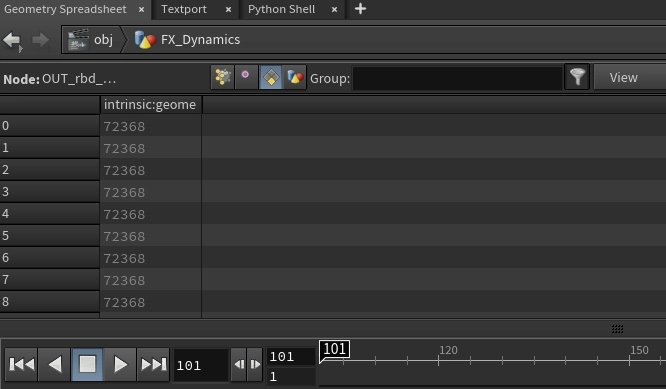Click the pane divider grip dots
Image resolution: width=666 pixels, height=389 pixels.
pyautogui.click(x=617, y=329)
